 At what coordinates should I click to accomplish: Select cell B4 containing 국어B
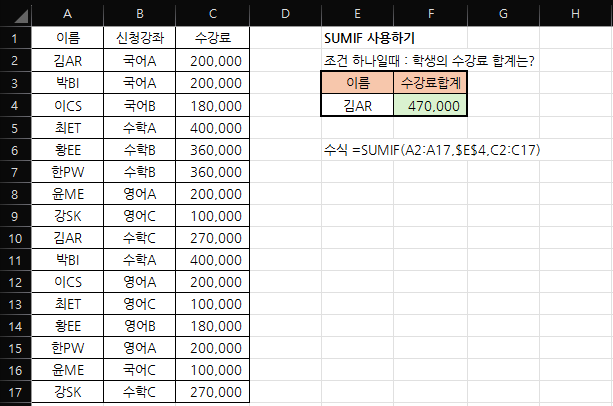pos(140,106)
